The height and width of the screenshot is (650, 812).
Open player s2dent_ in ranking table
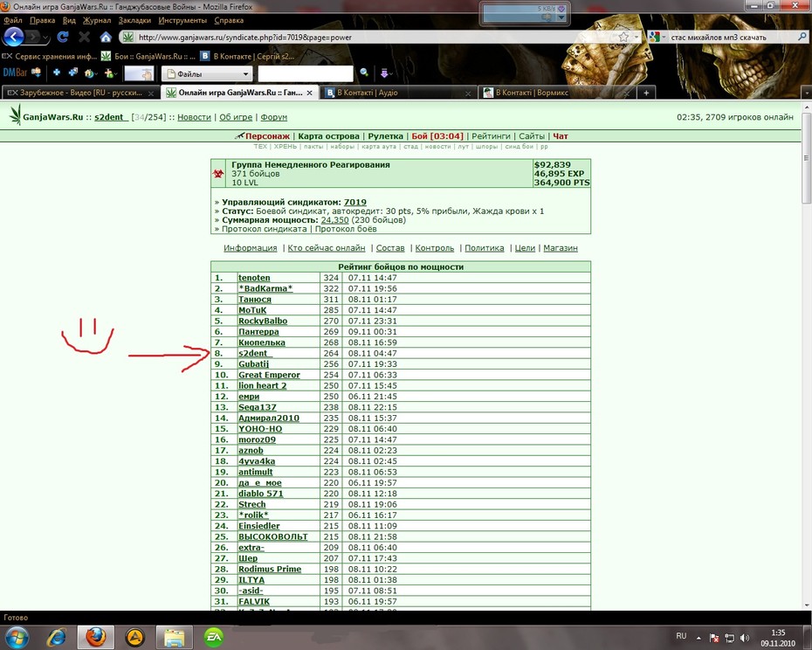pyautogui.click(x=255, y=354)
